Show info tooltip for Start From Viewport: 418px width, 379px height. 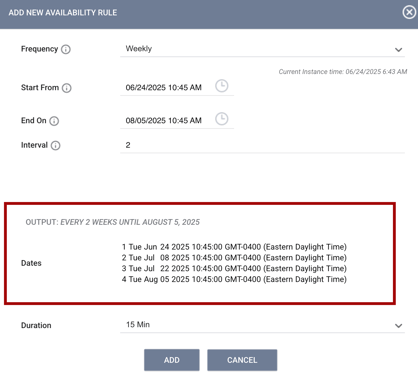point(67,88)
